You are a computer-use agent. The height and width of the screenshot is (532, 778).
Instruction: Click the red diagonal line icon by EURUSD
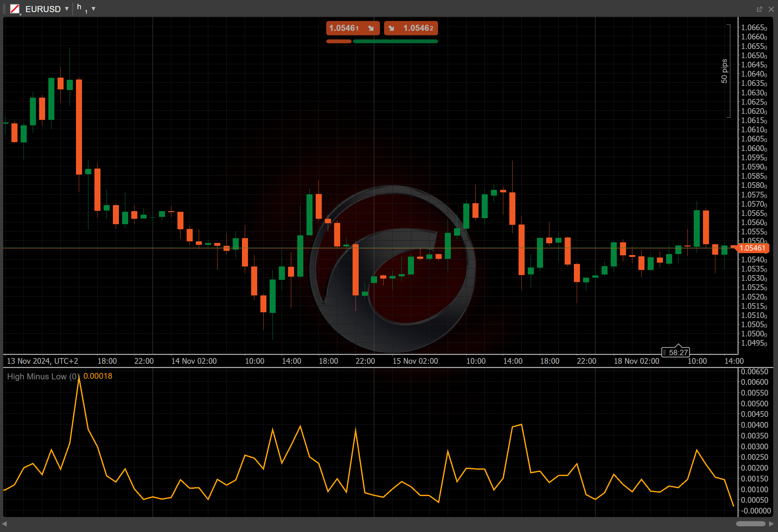[15, 9]
